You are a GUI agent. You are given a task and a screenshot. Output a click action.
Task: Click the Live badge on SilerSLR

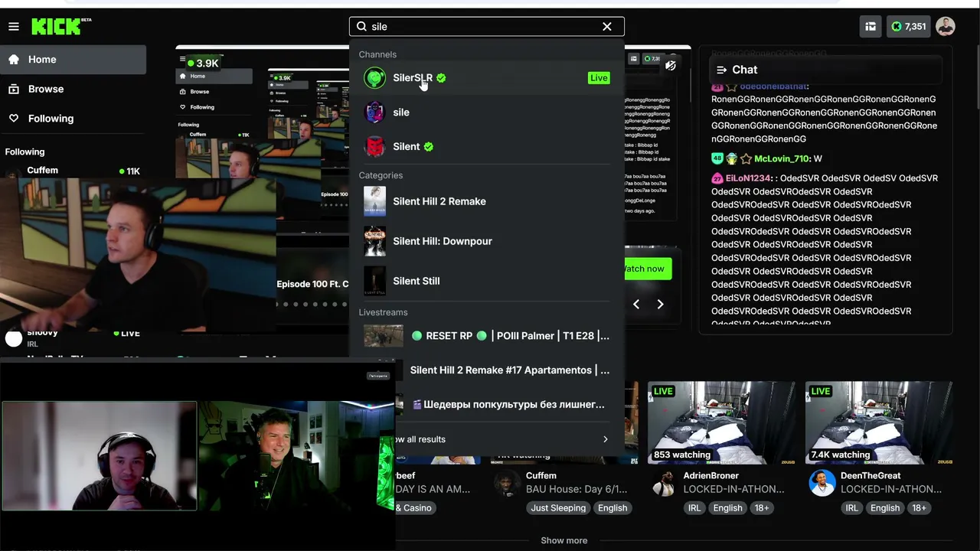(x=599, y=78)
